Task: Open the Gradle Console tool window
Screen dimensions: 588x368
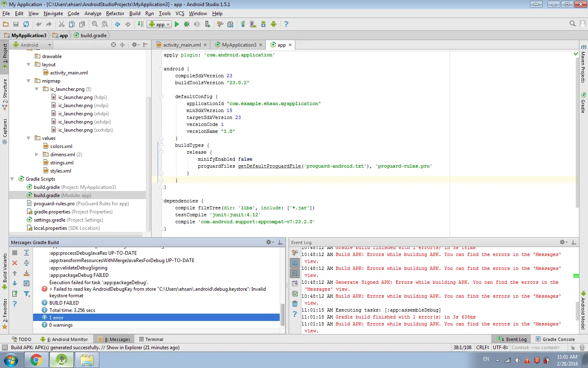Action: [555, 339]
